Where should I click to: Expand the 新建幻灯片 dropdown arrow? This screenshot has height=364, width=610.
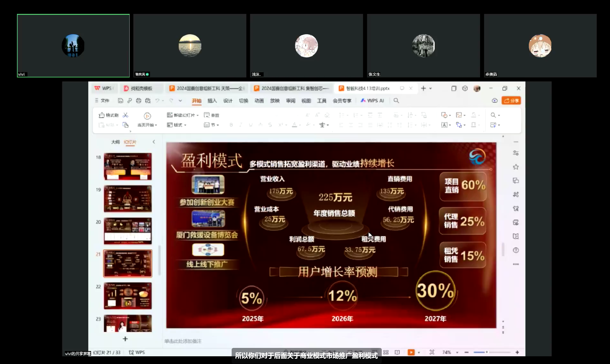198,115
